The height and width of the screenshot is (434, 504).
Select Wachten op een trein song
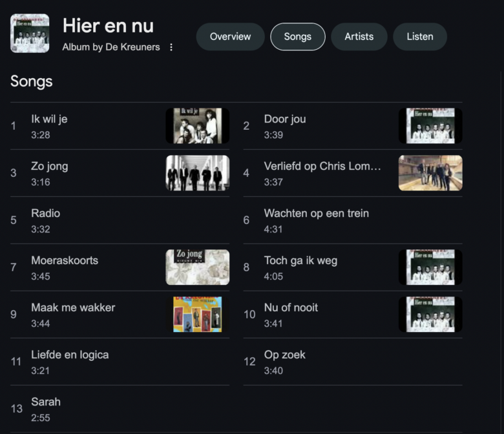tap(316, 214)
